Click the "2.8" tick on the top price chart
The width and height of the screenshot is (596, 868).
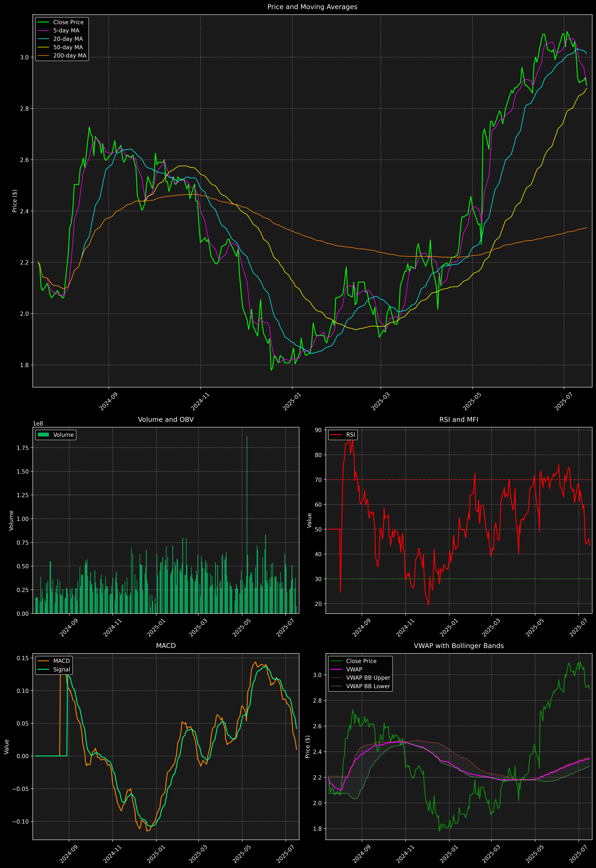24,109
